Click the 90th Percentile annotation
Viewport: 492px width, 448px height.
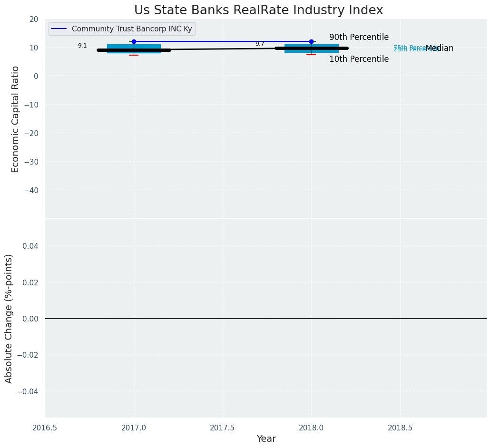click(359, 37)
